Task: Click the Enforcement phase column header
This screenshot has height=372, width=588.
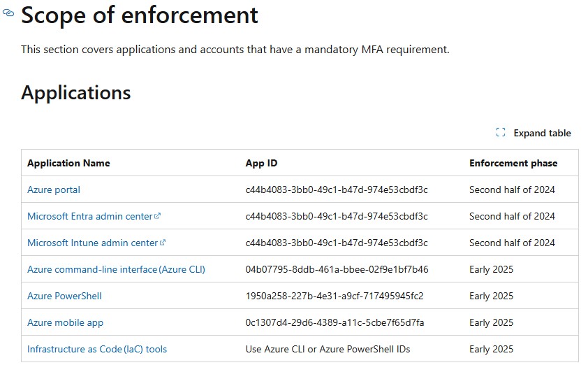Action: (x=513, y=164)
